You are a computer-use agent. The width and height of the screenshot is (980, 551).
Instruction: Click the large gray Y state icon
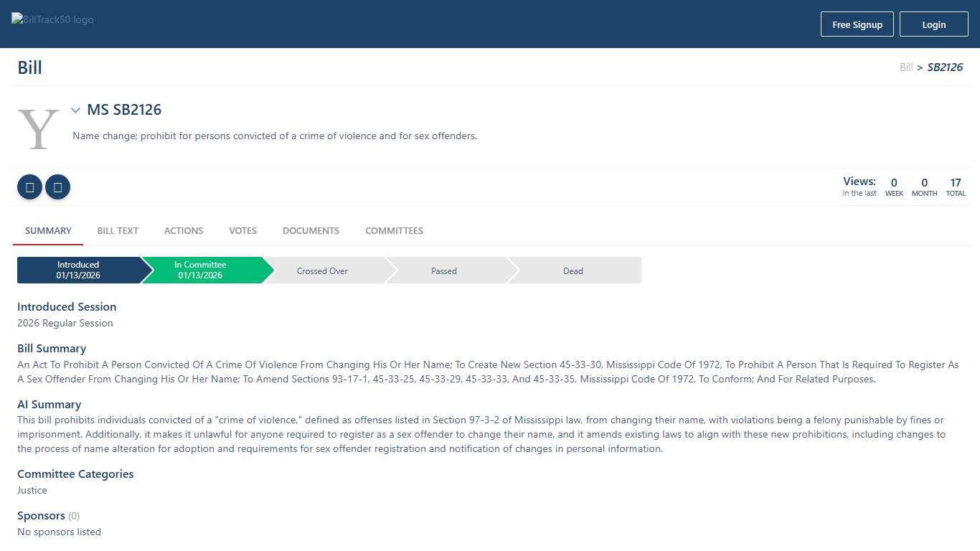38,129
